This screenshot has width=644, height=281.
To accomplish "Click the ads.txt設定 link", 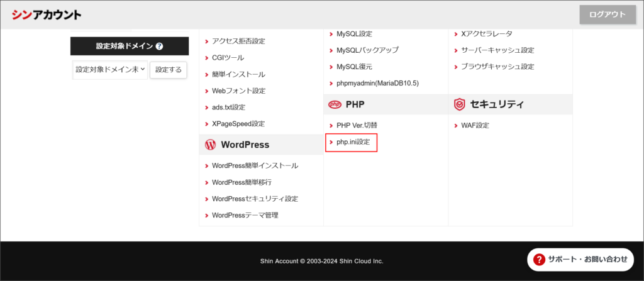I will (x=228, y=107).
